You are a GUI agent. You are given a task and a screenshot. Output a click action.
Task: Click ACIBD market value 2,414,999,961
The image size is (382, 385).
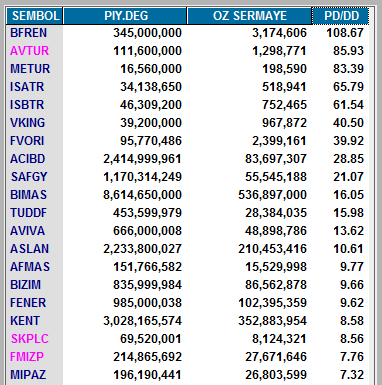pos(142,159)
